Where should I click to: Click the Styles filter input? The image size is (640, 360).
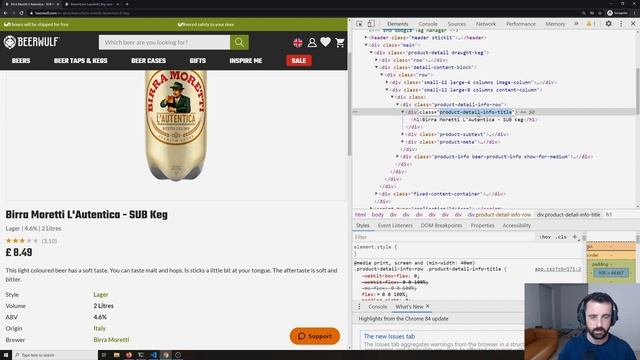[445, 237]
